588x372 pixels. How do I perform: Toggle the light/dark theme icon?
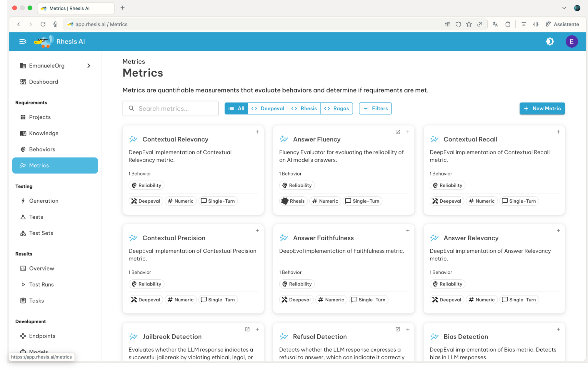click(549, 41)
